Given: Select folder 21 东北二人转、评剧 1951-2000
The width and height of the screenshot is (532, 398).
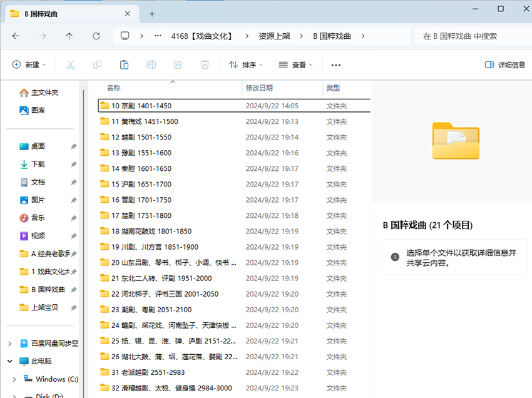Looking at the screenshot, I should [234, 278].
